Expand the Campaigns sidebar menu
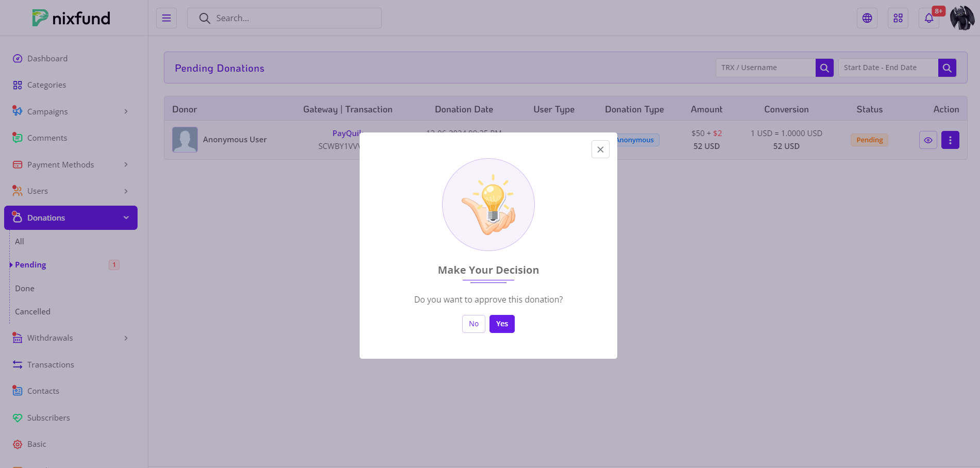980x468 pixels. tap(71, 111)
